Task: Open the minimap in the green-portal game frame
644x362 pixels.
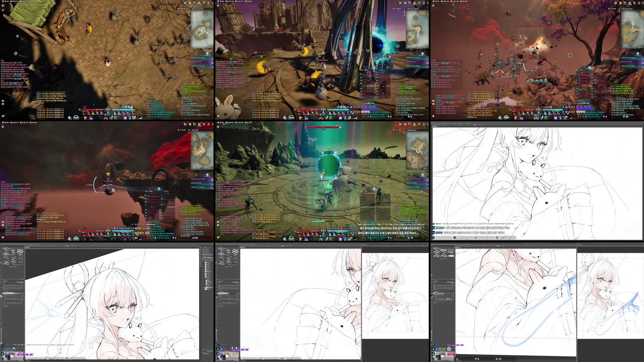Action: coord(417,151)
